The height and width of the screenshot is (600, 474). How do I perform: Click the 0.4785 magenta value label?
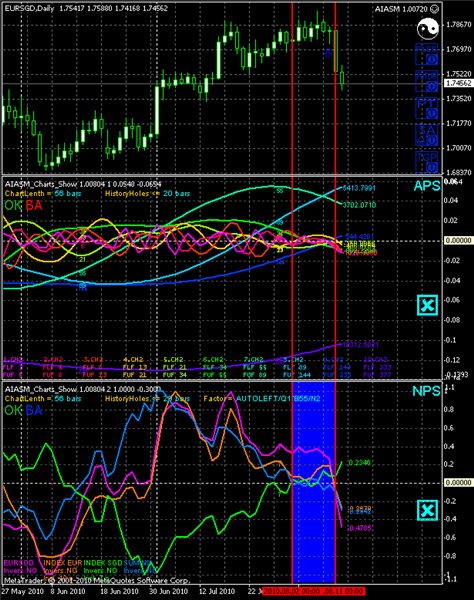tap(359, 528)
